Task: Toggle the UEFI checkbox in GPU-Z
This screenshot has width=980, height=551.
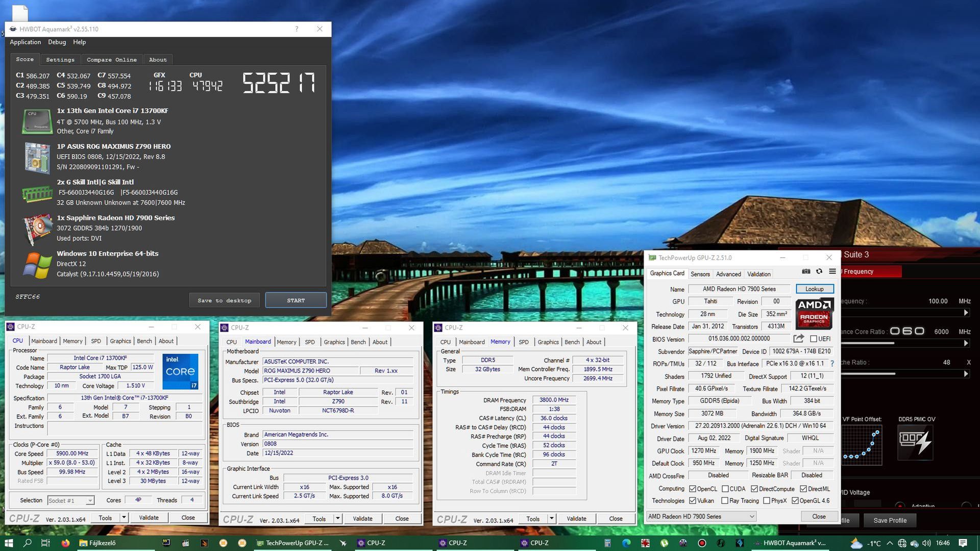Action: point(813,339)
